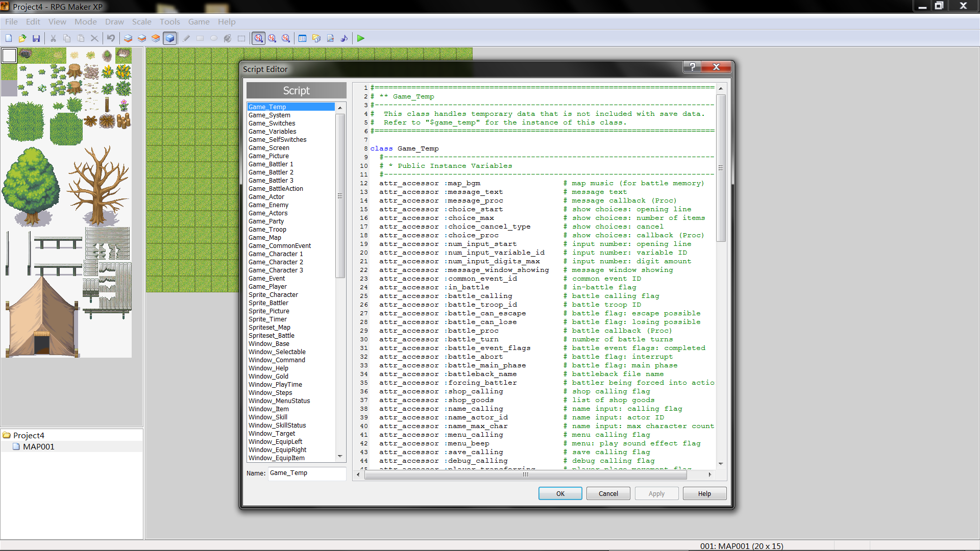
Task: Create a new project with toolbar icon
Action: (x=9, y=38)
